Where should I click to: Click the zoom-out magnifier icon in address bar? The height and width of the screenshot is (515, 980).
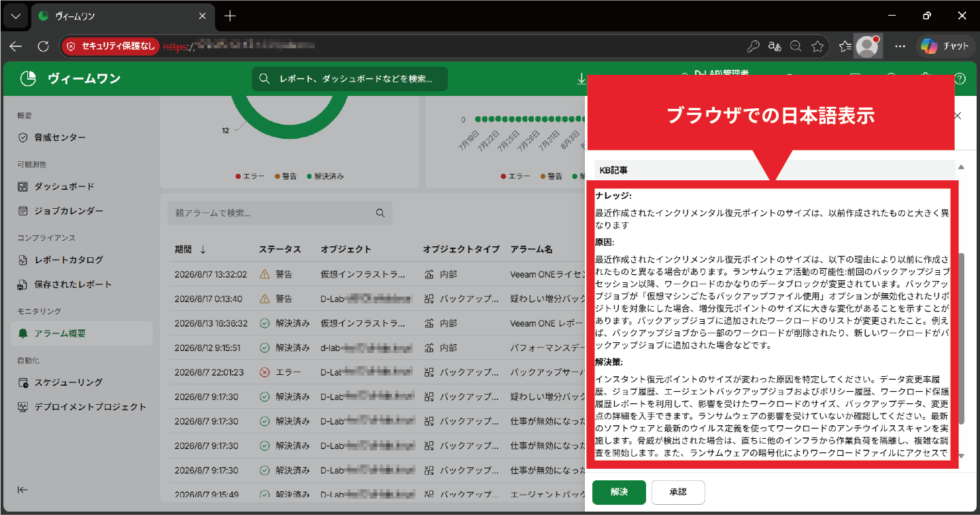[796, 46]
